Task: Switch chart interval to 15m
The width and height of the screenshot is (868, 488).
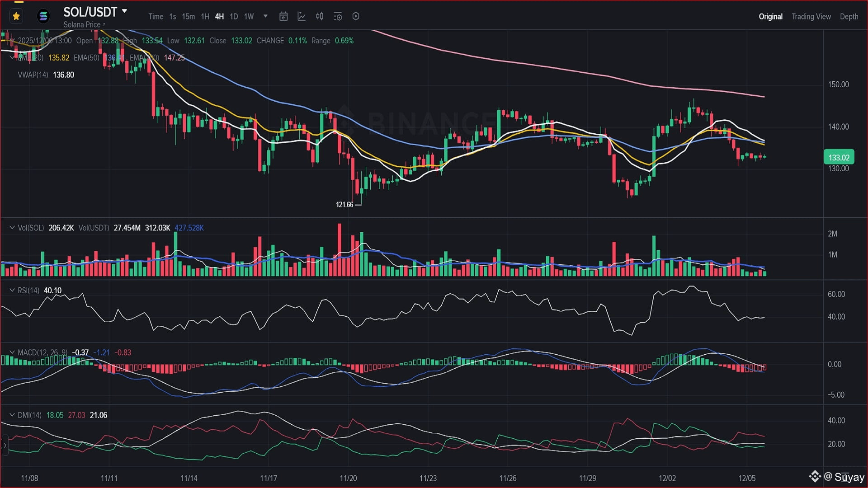Action: click(188, 17)
